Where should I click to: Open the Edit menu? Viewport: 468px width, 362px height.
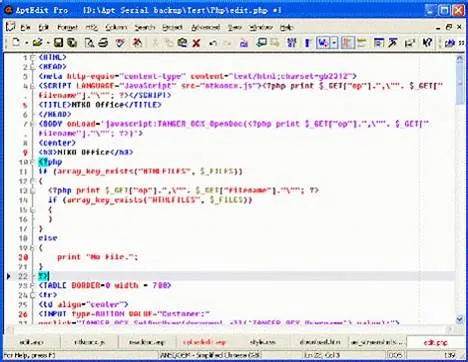click(44, 27)
